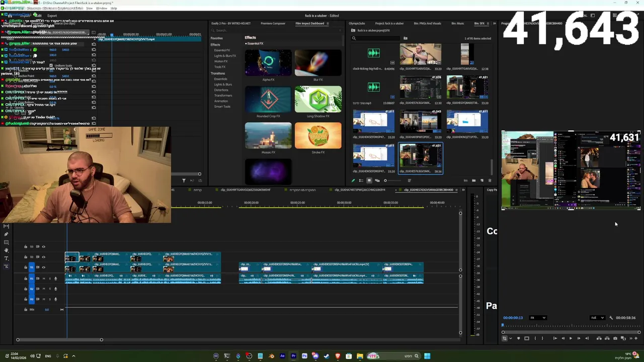644x362 pixels.
Task: Click timeline horizontal zoom scrollbar
Action: (x=59, y=340)
